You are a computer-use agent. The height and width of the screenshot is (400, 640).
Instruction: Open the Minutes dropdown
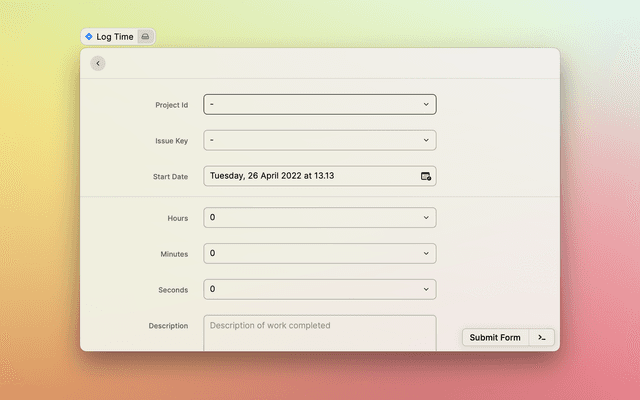click(426, 253)
